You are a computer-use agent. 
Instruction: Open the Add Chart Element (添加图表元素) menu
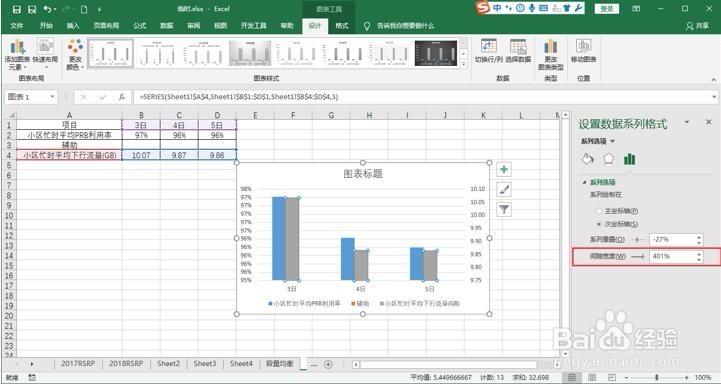click(x=17, y=55)
